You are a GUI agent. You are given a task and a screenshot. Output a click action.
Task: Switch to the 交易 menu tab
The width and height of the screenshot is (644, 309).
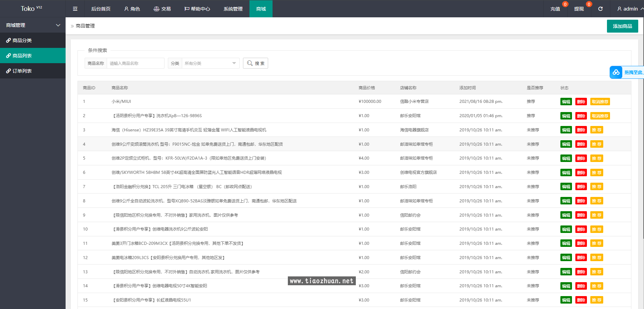(162, 9)
